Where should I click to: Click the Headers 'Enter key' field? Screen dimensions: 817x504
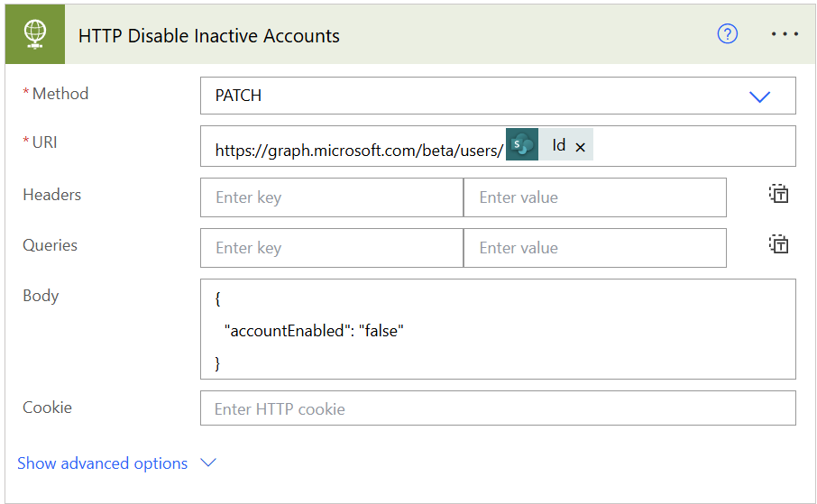[331, 197]
